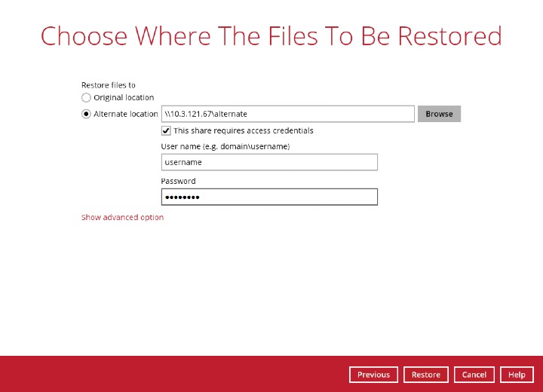543x392 pixels.
Task: Start the restore with Restore button
Action: tap(426, 375)
